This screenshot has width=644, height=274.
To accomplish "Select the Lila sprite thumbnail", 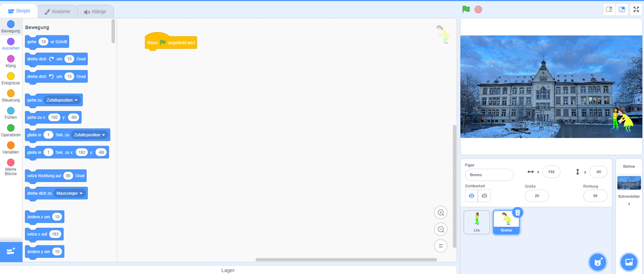I will pyautogui.click(x=477, y=222).
